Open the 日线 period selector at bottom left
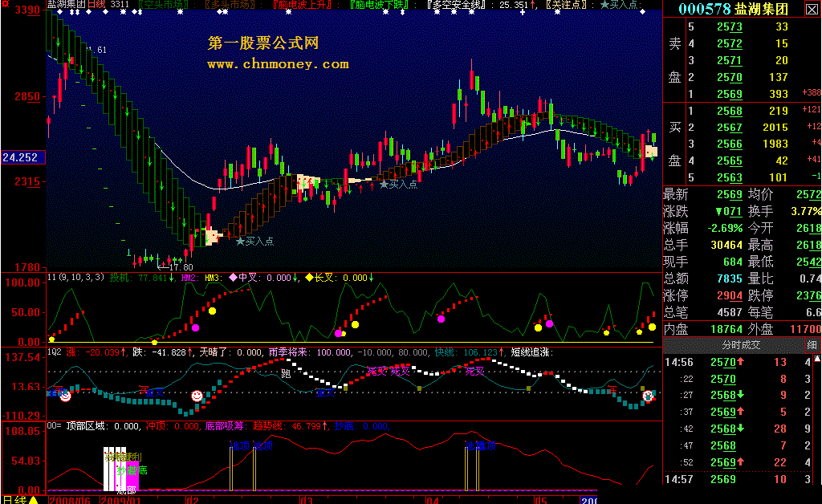822x504 pixels. pyautogui.click(x=14, y=499)
